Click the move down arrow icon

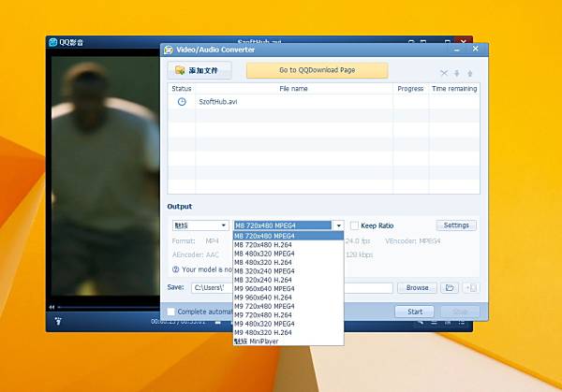[457, 73]
